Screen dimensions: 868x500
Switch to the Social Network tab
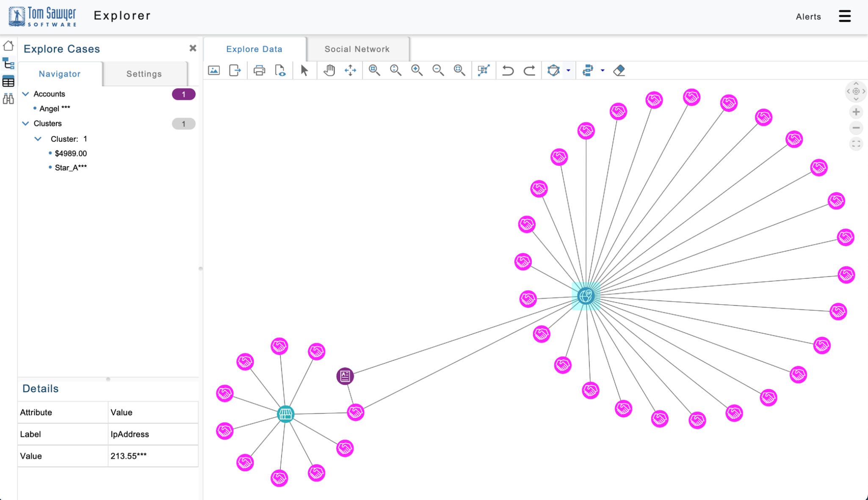(357, 49)
